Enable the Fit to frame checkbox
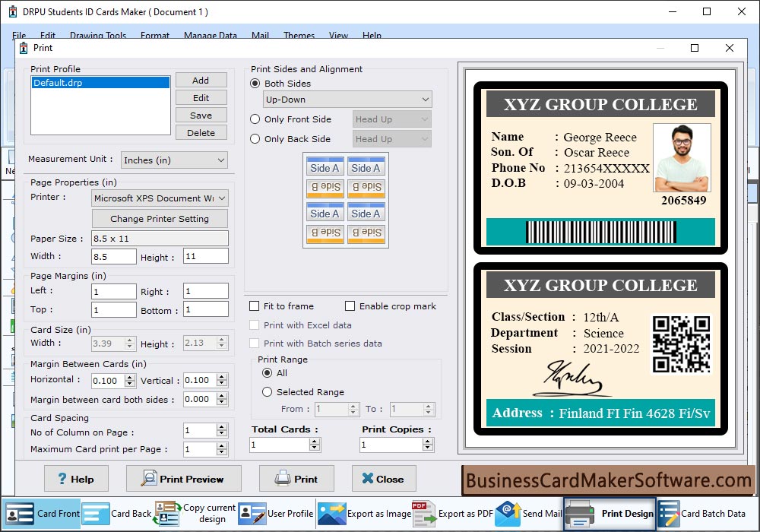The height and width of the screenshot is (532, 760). [254, 306]
